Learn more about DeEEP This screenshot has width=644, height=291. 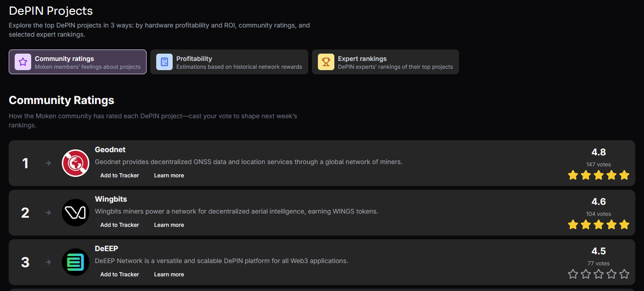[x=169, y=275]
